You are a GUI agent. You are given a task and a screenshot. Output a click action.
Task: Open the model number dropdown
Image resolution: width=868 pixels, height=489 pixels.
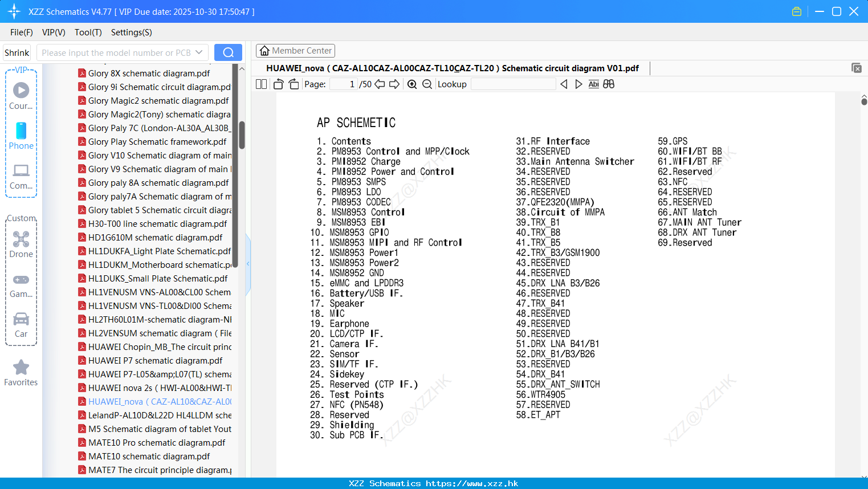click(x=199, y=52)
